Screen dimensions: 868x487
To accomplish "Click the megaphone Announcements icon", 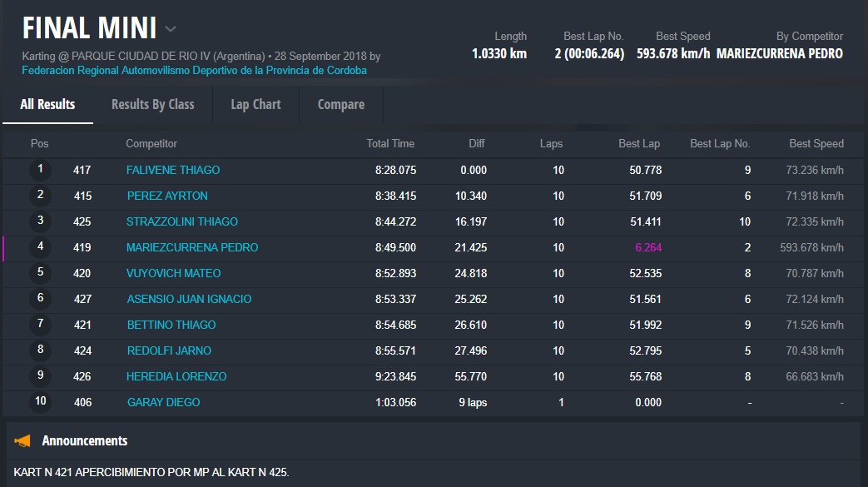I will click(22, 440).
